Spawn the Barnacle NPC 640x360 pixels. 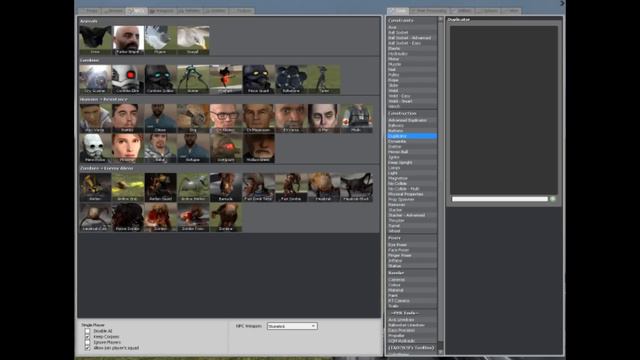[x=226, y=187]
